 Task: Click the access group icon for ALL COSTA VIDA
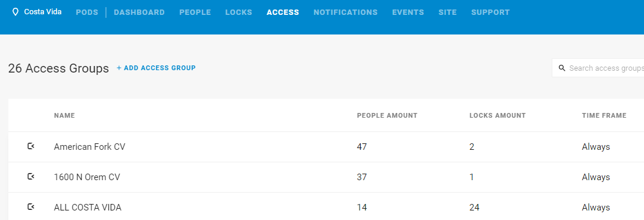click(31, 207)
